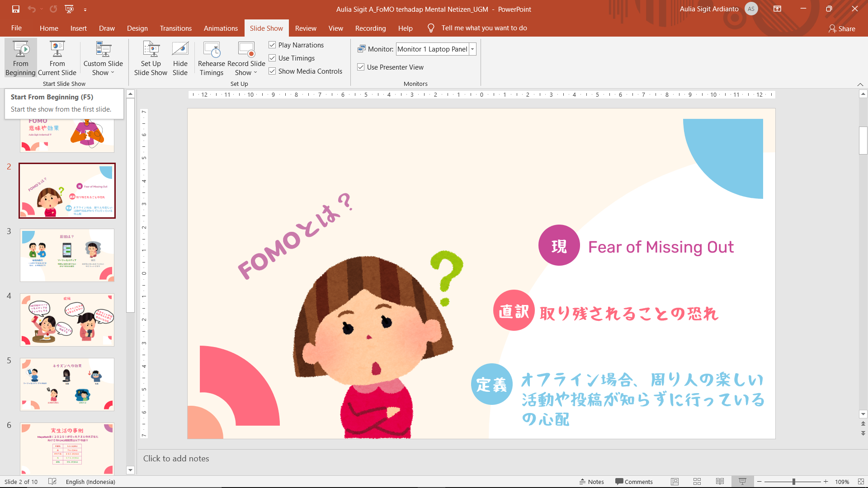This screenshot has height=488, width=868.
Task: Open the File menu
Action: click(x=16, y=28)
